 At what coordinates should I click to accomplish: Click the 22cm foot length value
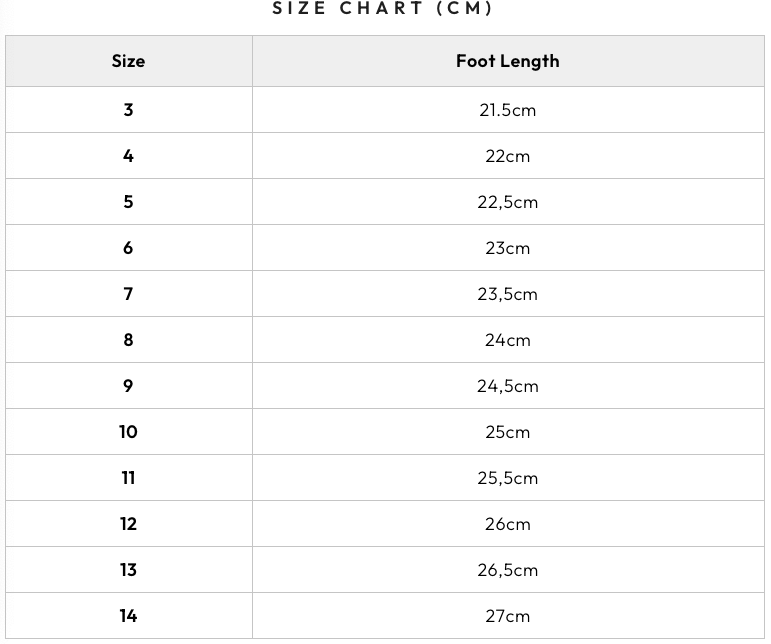tap(508, 156)
